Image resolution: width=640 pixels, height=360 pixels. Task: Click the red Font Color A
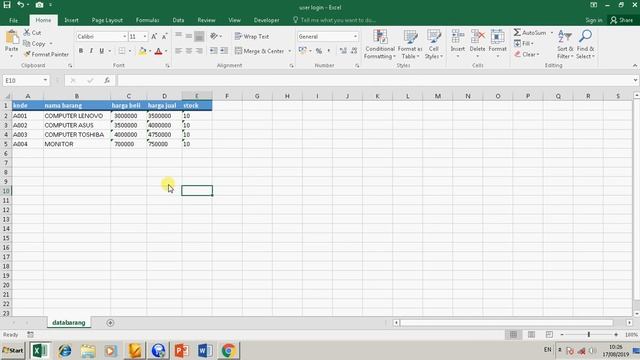point(159,51)
